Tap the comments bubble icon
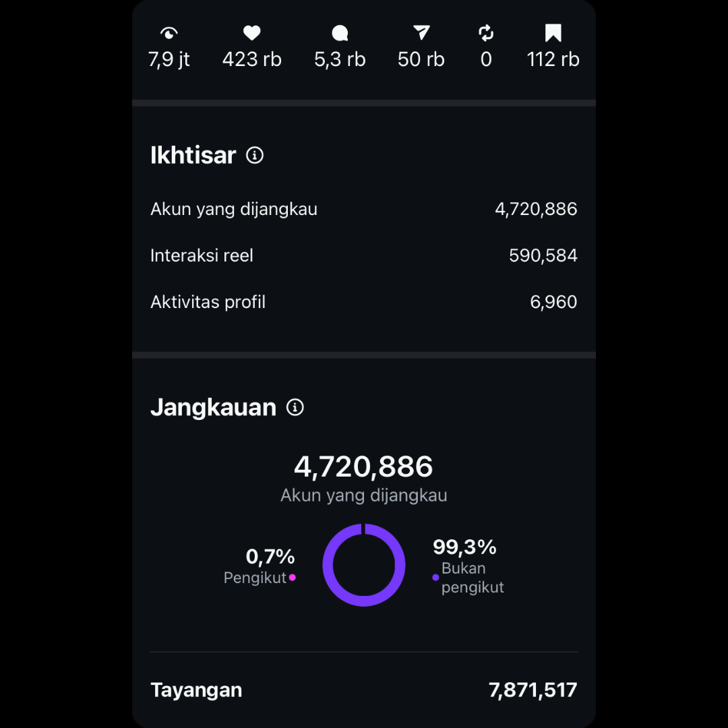Viewport: 728px width, 728px height. [x=340, y=33]
